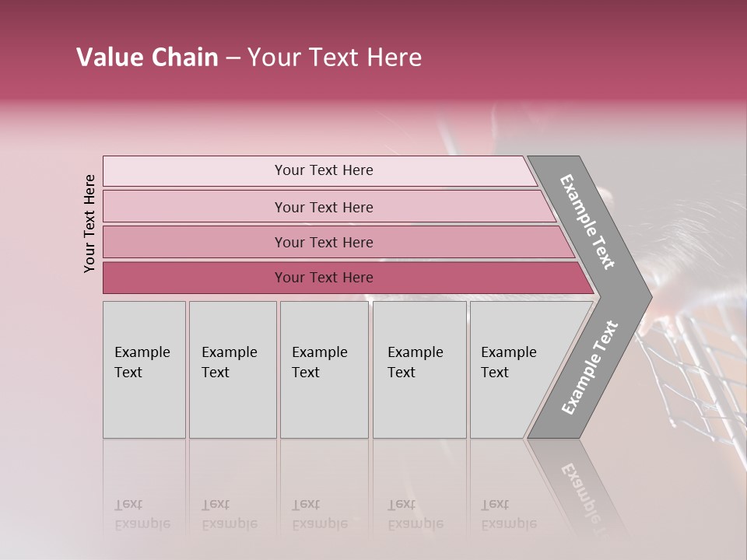Image resolution: width=747 pixels, height=560 pixels.
Task: Select the second pink 'Your Text Here' bar
Action: point(330,207)
